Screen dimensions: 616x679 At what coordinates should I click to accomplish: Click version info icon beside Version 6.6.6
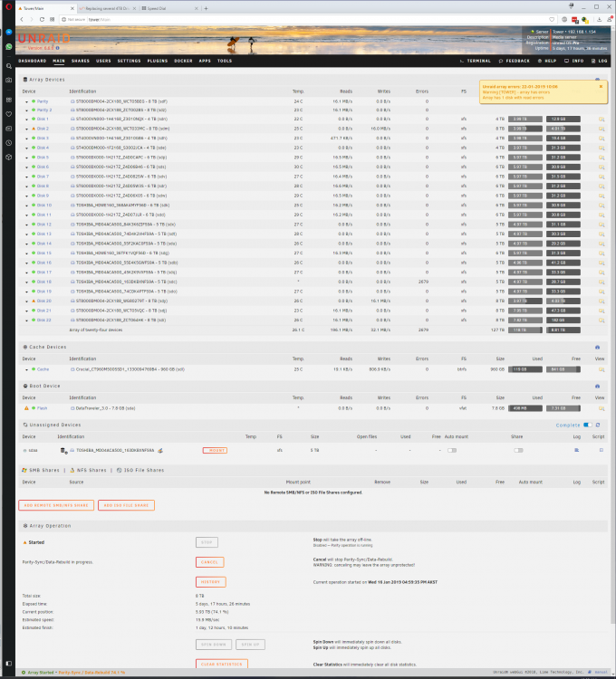58,48
